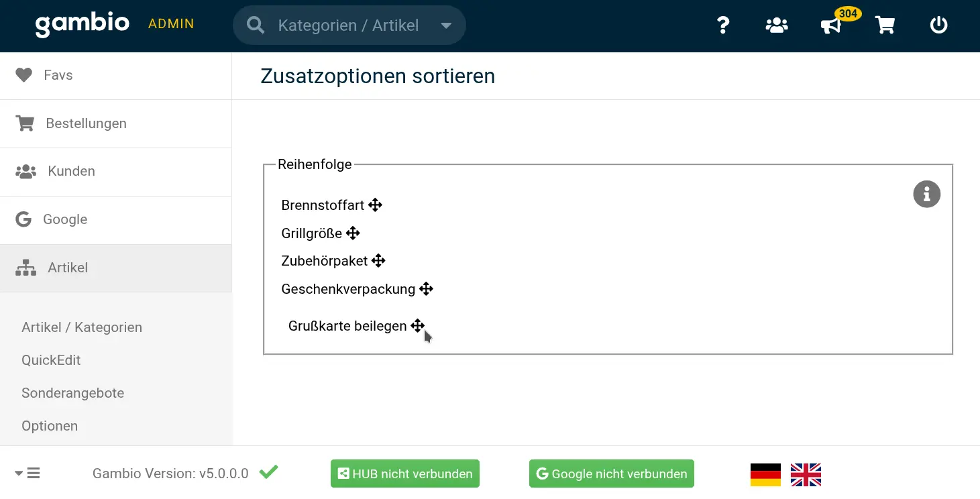980x499 pixels.
Task: Switch language to German flag
Action: point(765,474)
